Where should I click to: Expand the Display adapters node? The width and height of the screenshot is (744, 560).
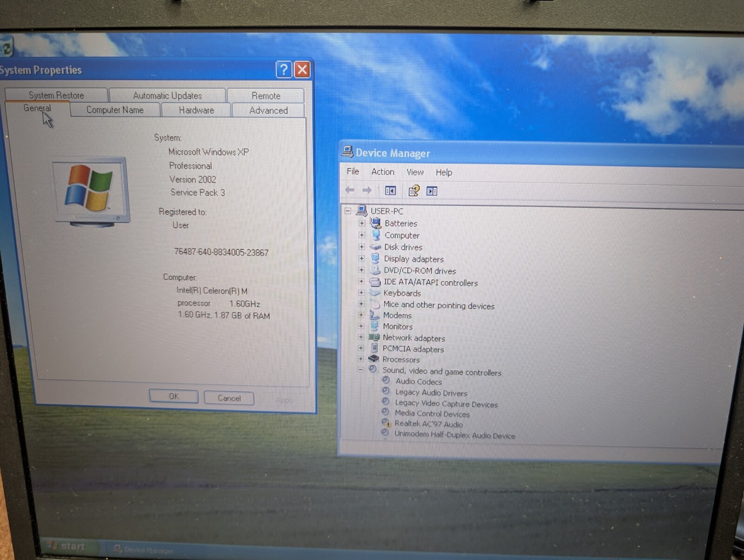pos(361,258)
